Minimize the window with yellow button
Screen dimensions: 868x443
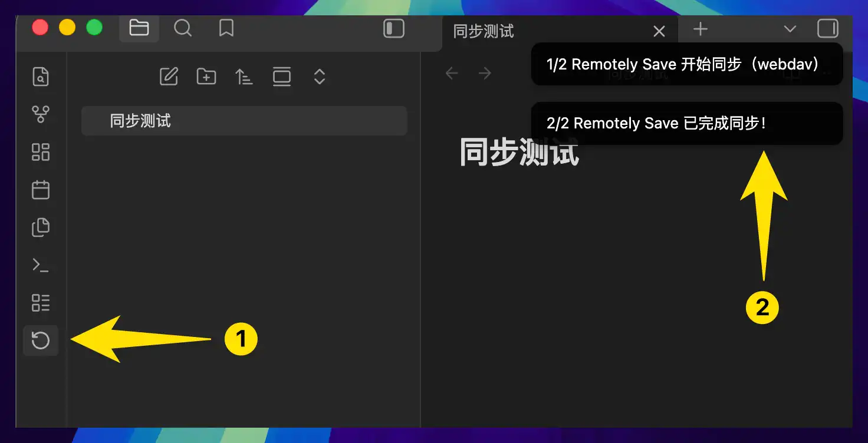67,28
